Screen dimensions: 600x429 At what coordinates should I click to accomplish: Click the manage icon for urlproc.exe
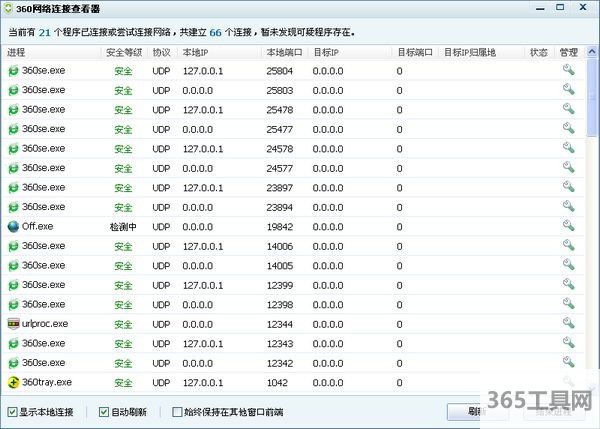(568, 324)
